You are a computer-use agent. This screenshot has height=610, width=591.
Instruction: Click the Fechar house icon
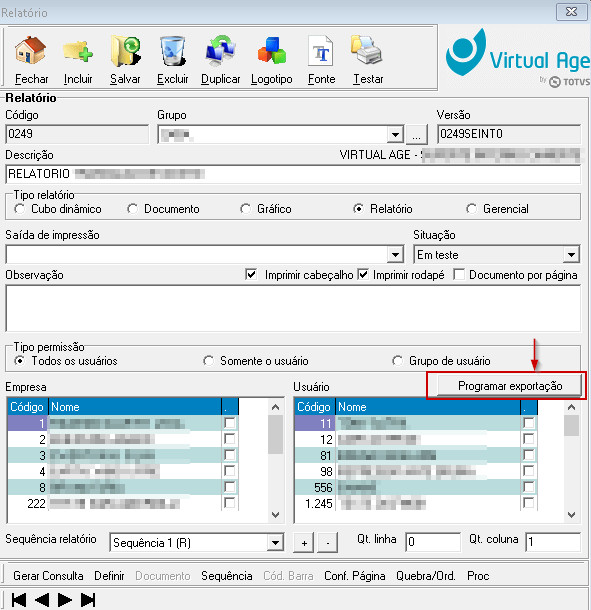(30, 51)
